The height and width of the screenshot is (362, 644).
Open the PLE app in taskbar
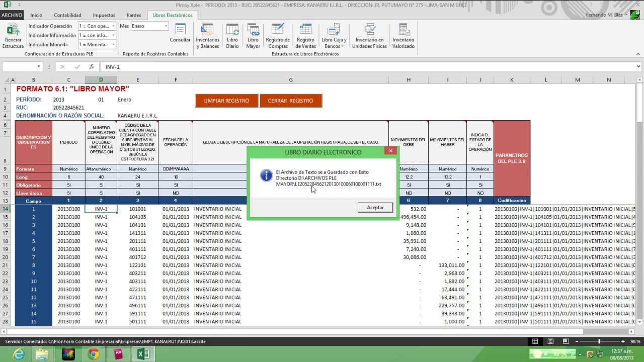tap(118, 354)
